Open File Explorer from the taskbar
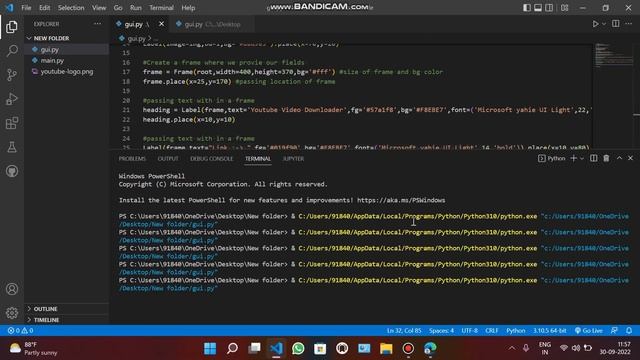Image resolution: width=640 pixels, height=360 pixels. (386, 349)
